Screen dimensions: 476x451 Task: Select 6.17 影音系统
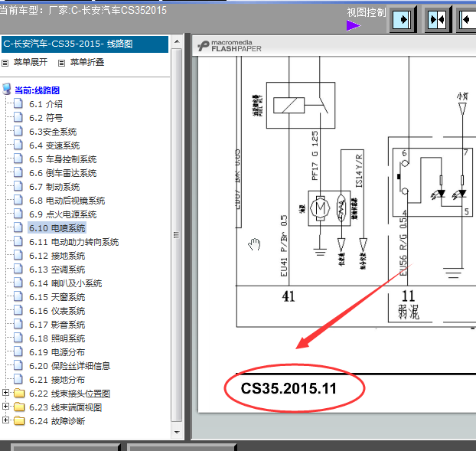[x=57, y=325]
